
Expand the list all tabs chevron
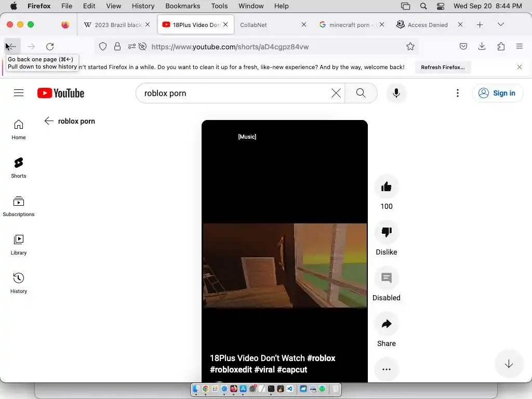pyautogui.click(x=500, y=24)
